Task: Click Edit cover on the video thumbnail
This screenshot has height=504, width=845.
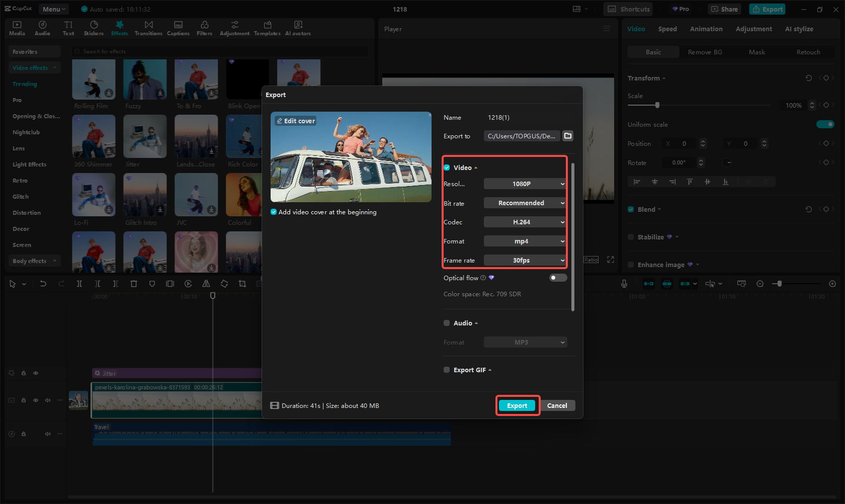Action: (x=295, y=121)
